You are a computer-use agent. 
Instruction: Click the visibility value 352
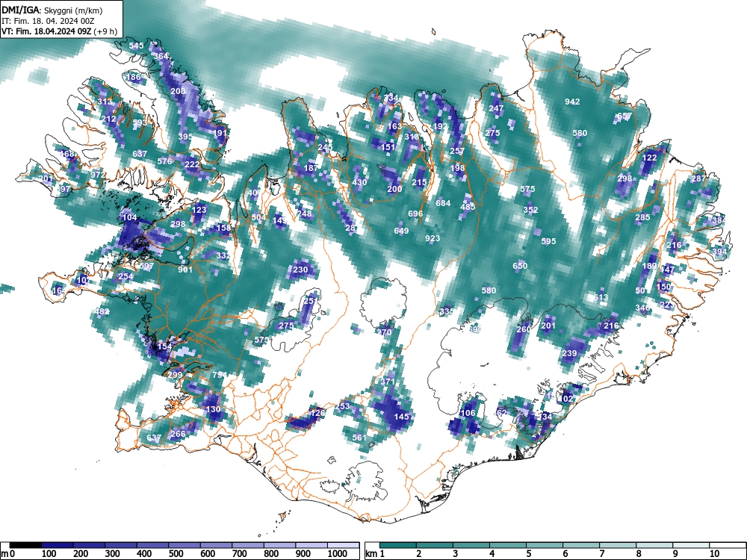(x=530, y=210)
